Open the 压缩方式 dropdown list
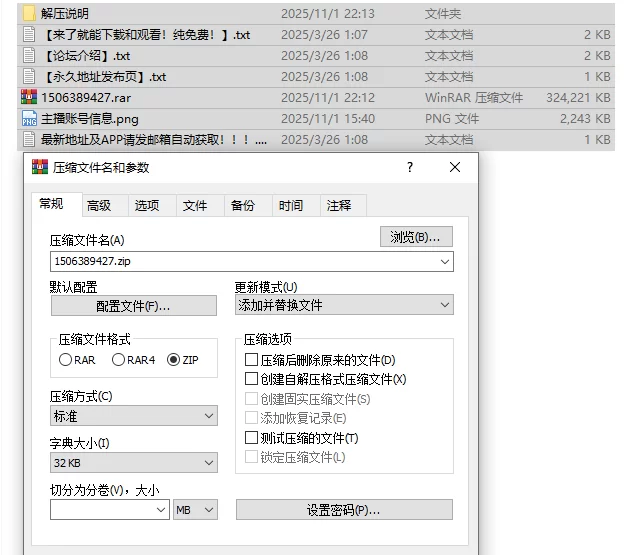636x555 pixels. tap(133, 415)
